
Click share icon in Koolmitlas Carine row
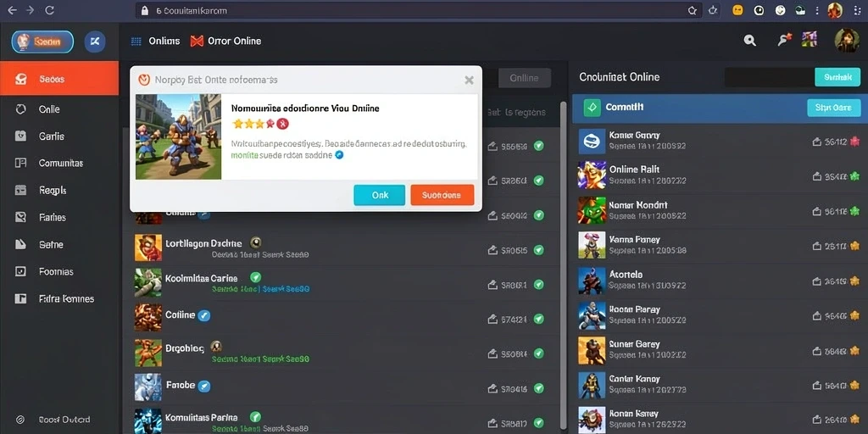pyautogui.click(x=492, y=285)
